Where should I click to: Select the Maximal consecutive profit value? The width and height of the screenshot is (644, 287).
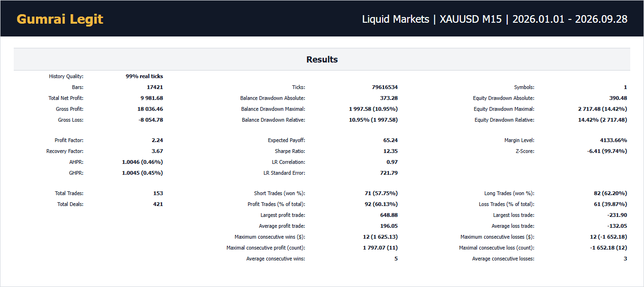[x=381, y=248]
